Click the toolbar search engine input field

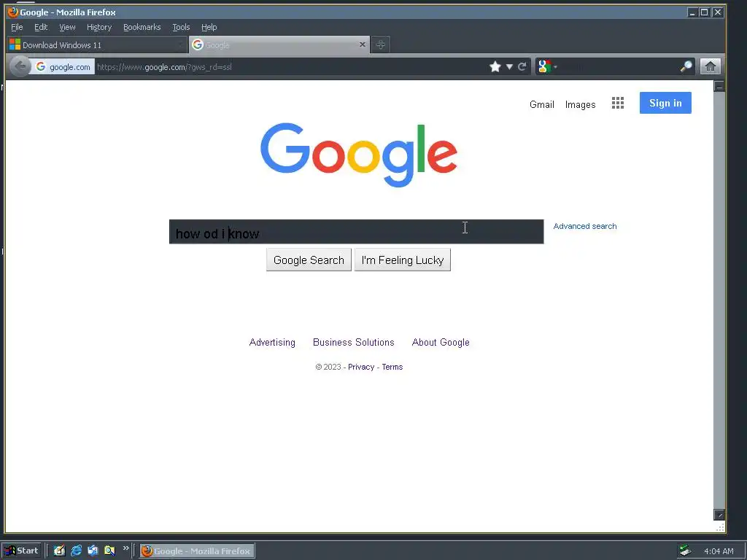(618, 66)
